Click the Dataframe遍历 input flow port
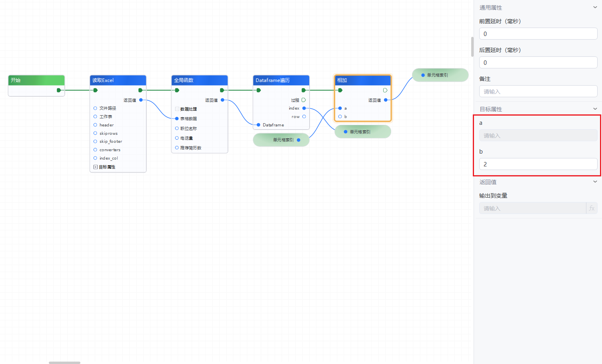 click(x=258, y=90)
